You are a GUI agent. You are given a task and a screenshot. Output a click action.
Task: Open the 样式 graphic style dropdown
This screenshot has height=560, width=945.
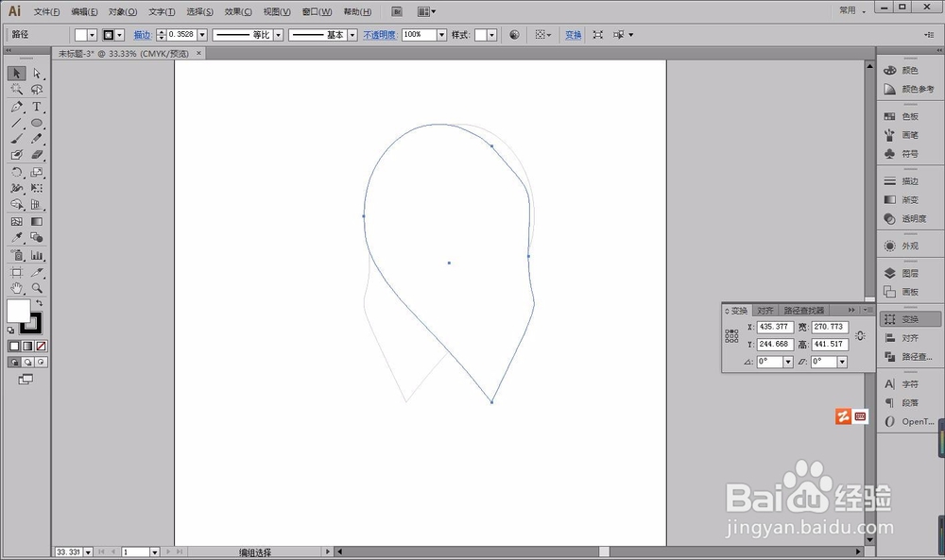[492, 35]
